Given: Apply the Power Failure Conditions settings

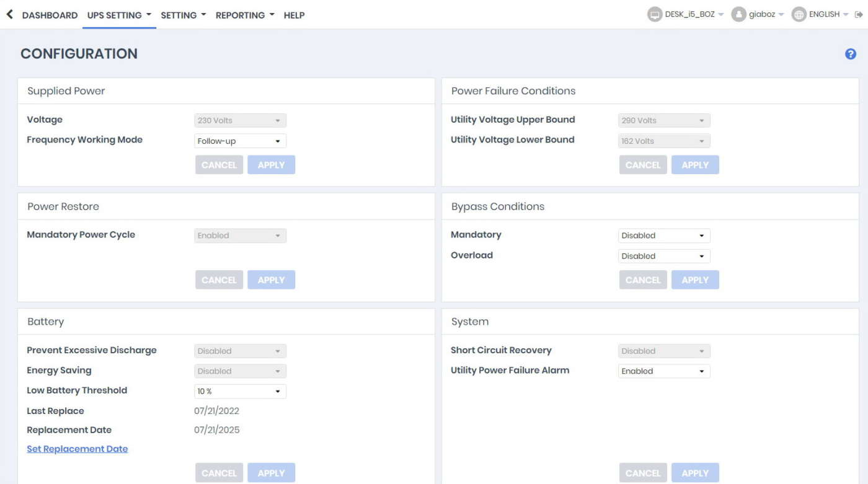Looking at the screenshot, I should (695, 165).
